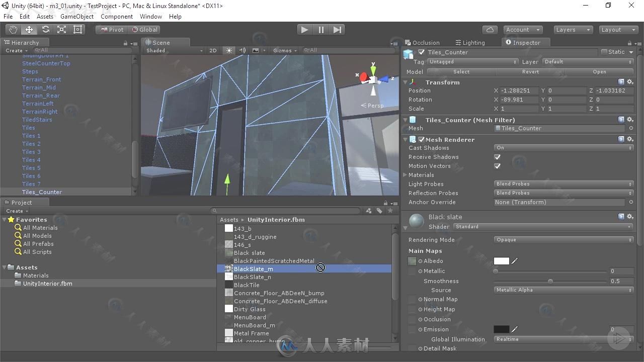Expand the Materials foldout

(406, 175)
